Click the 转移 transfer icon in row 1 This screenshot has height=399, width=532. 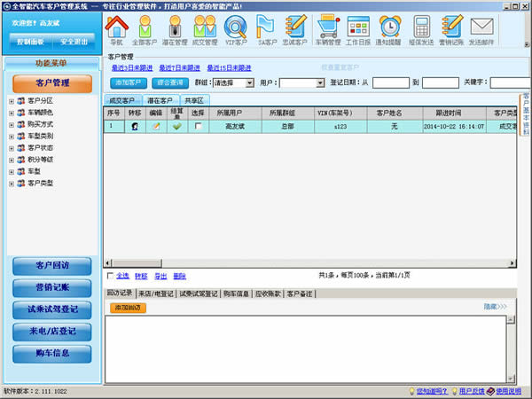click(135, 126)
